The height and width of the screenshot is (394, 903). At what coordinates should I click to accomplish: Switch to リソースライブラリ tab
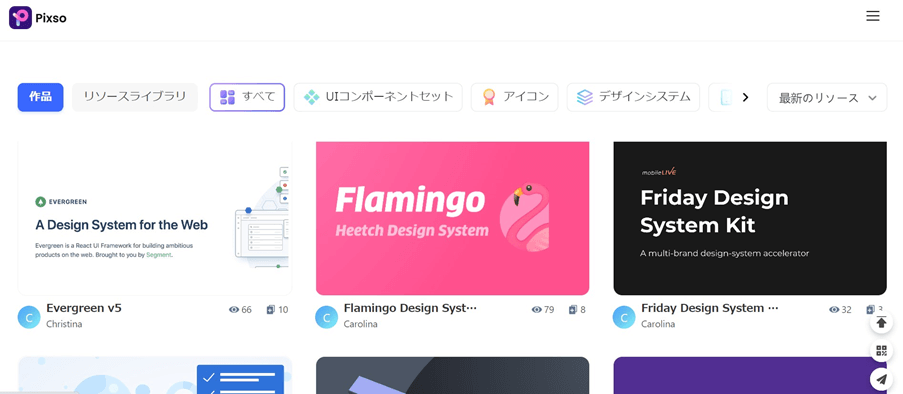pos(135,97)
